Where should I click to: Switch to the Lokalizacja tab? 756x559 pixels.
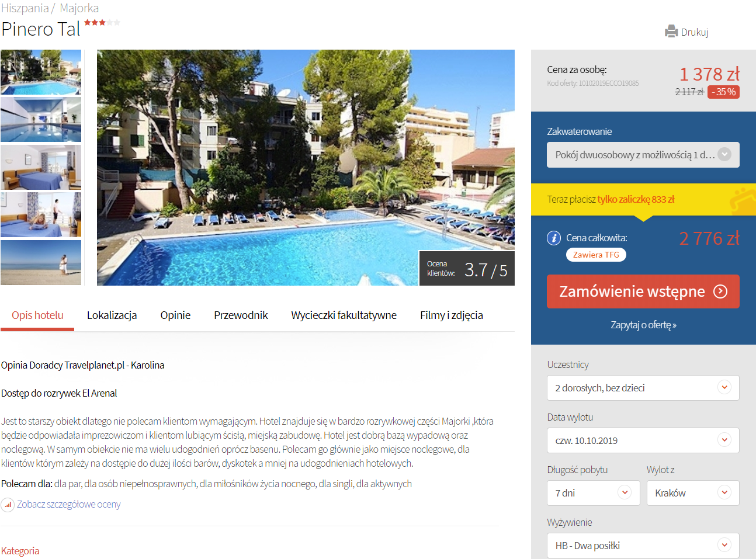coord(112,315)
